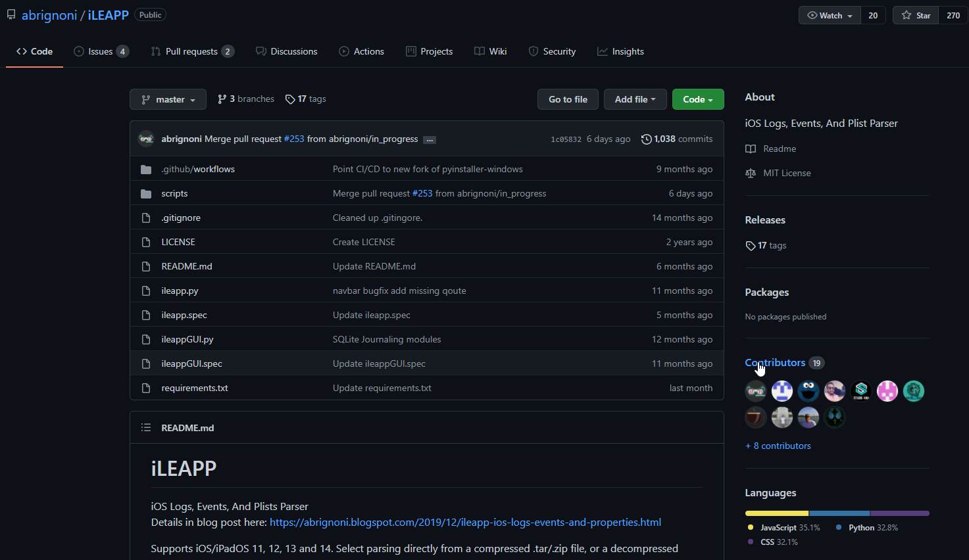Open the Wiki tab
This screenshot has width=969, height=560.
[490, 51]
